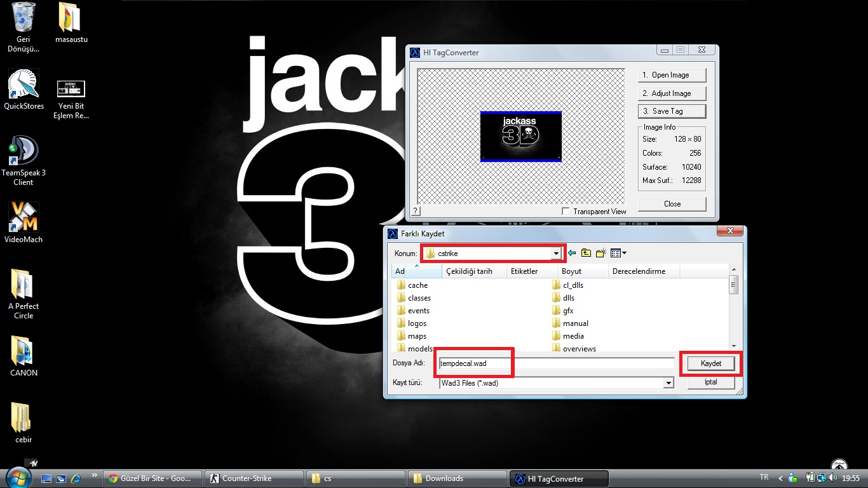The height and width of the screenshot is (488, 868).
Task: Switch to Chrome Güzel Bir Site taskbar button
Action: (153, 478)
